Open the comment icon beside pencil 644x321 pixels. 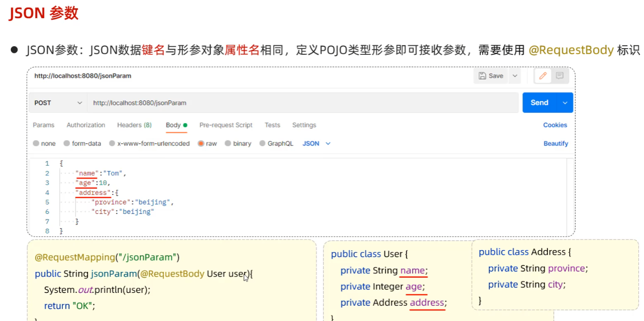pyautogui.click(x=560, y=76)
